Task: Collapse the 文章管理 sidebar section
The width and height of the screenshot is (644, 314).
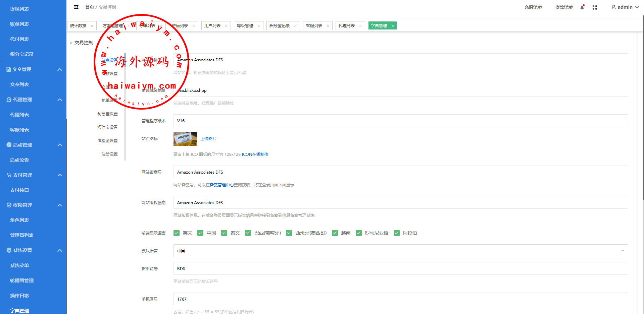Action: click(x=60, y=69)
